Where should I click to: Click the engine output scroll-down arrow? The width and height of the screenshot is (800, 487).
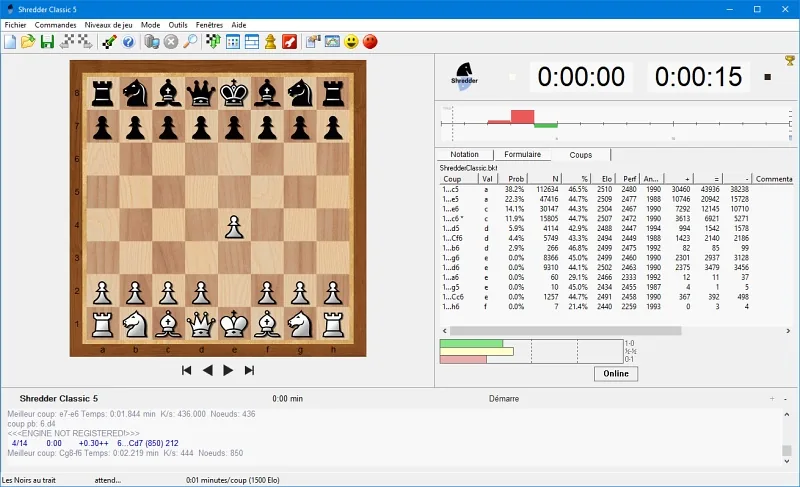click(787, 461)
